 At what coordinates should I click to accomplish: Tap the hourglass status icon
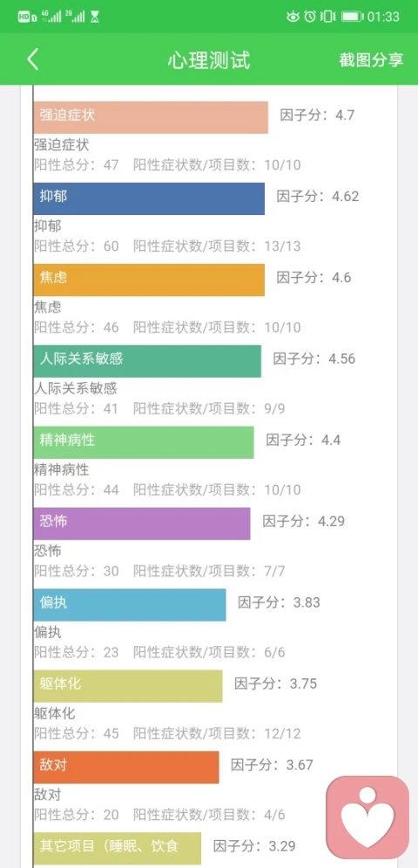pos(95,17)
